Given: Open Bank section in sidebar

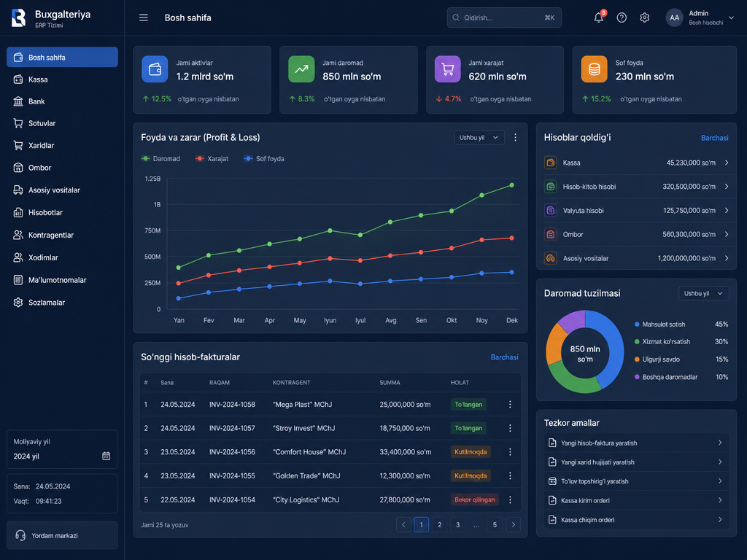Looking at the screenshot, I should [x=63, y=101].
